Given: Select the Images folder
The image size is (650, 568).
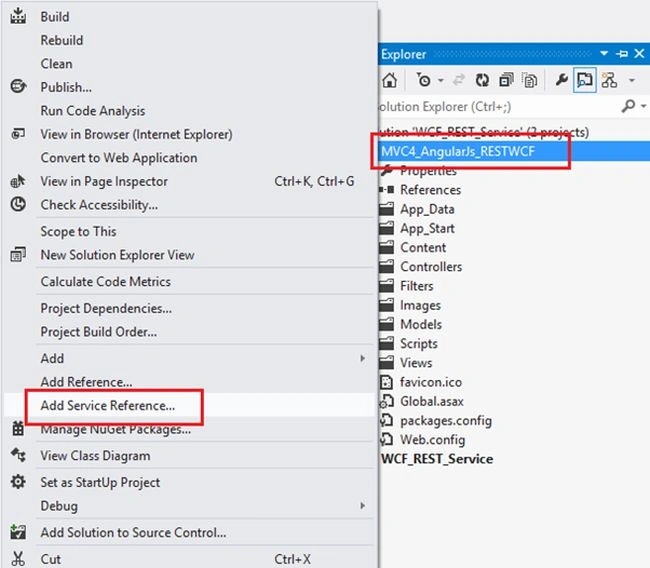Looking at the screenshot, I should (420, 305).
